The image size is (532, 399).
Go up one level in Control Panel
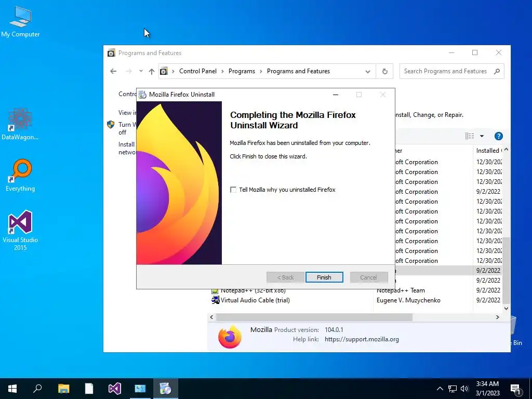pyautogui.click(x=152, y=71)
